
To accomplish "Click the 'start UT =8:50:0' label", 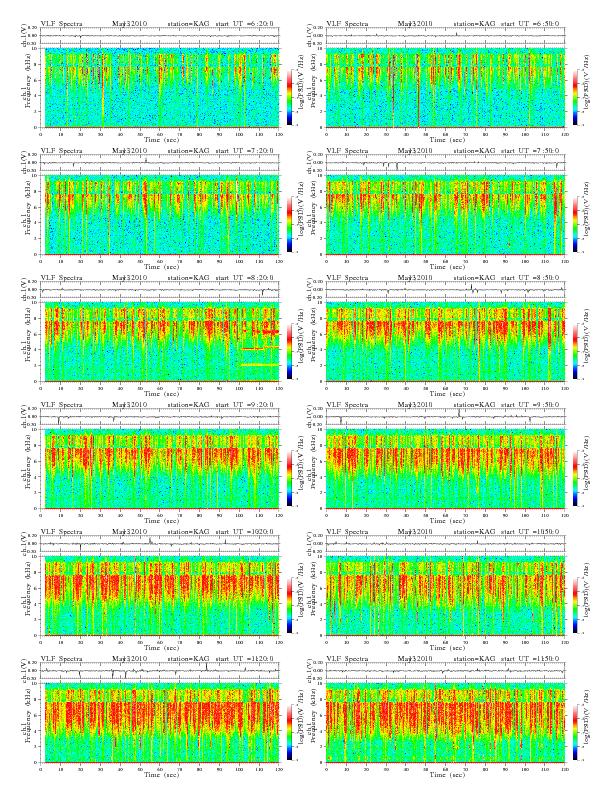I will click(x=530, y=277).
